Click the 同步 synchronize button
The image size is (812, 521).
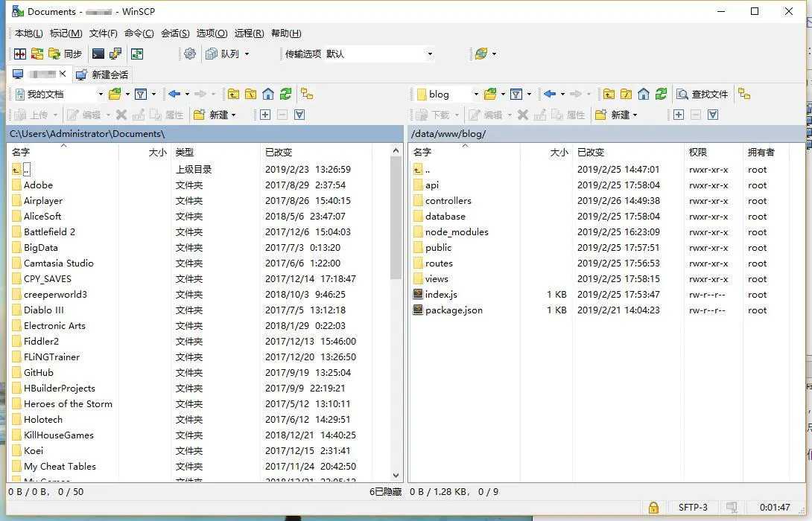click(66, 54)
